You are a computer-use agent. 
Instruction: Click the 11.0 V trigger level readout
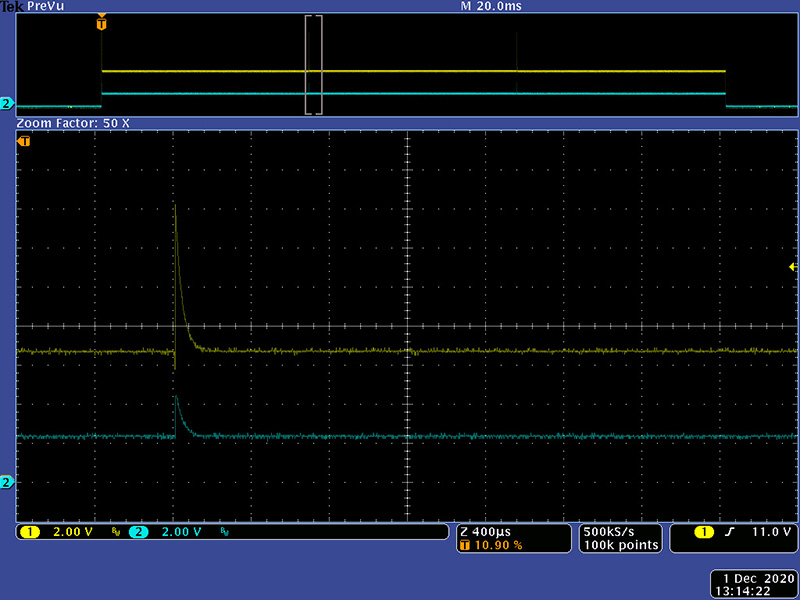tap(771, 532)
